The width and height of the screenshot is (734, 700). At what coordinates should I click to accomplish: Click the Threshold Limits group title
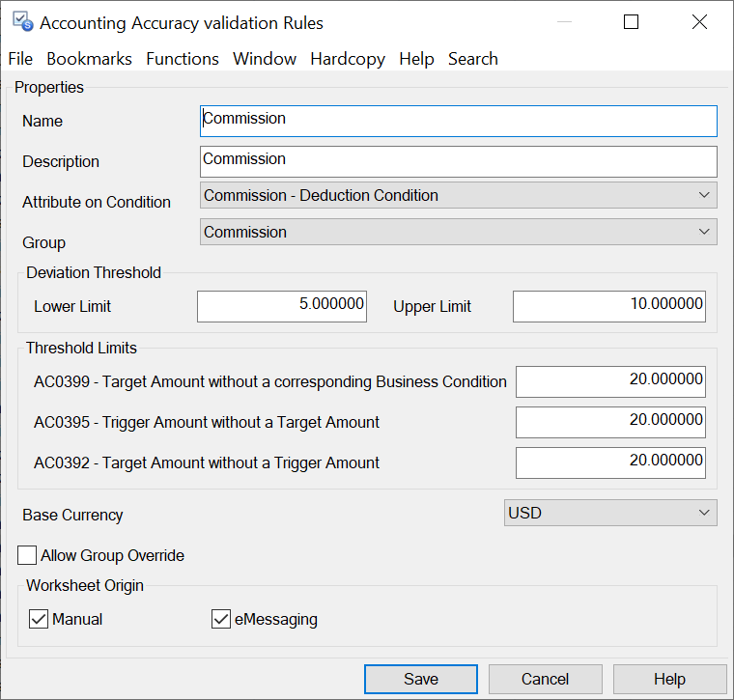pyautogui.click(x=81, y=348)
